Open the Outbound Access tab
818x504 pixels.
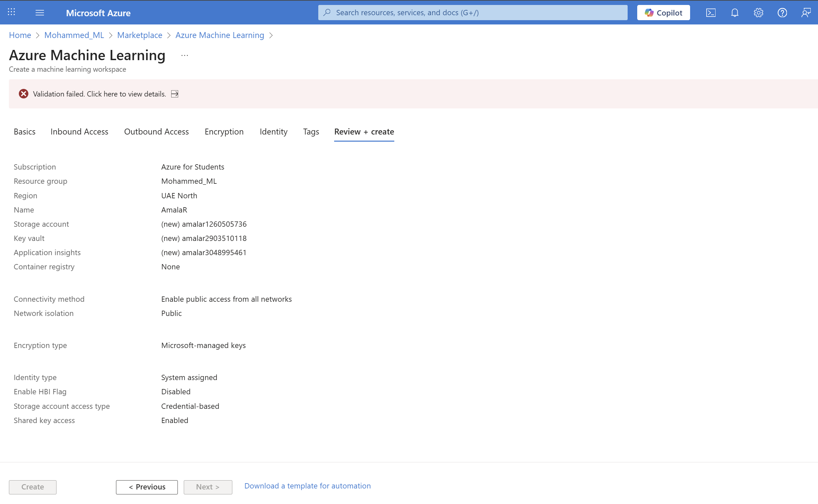[x=156, y=132]
